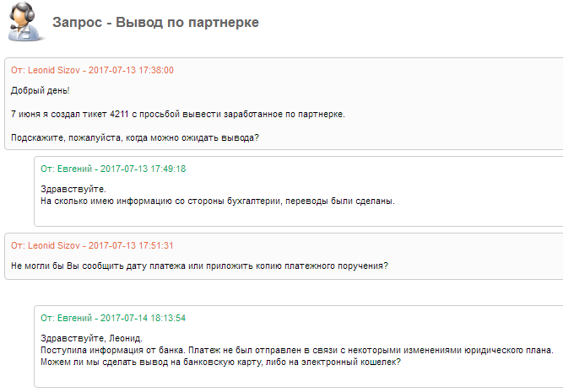
Task: Click 'Подскажите, пожалуйста, когда можно ожидать вывода?'
Action: [135, 137]
